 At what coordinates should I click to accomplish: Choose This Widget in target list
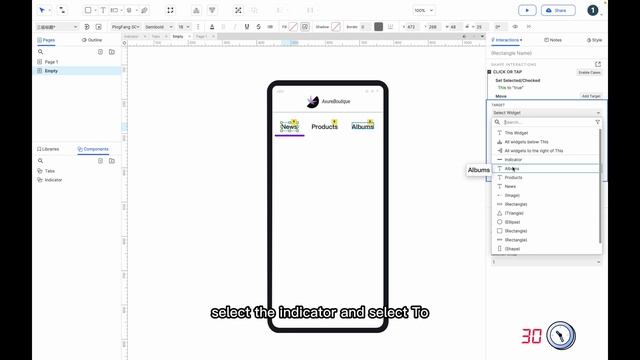point(546,133)
